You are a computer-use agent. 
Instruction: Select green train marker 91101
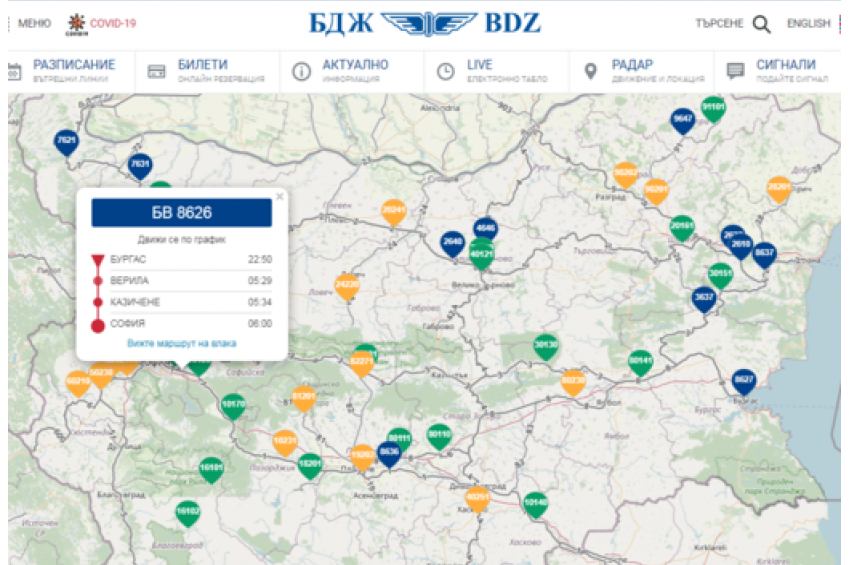[x=713, y=106]
